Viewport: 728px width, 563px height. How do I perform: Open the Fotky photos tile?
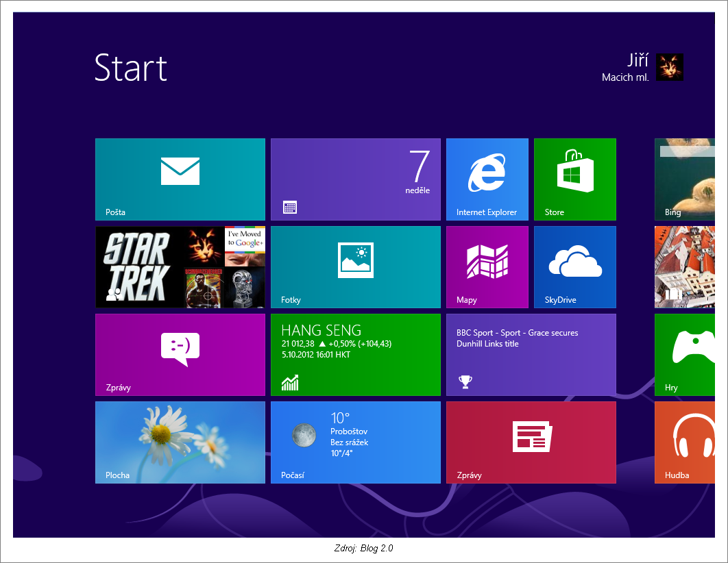tap(355, 266)
